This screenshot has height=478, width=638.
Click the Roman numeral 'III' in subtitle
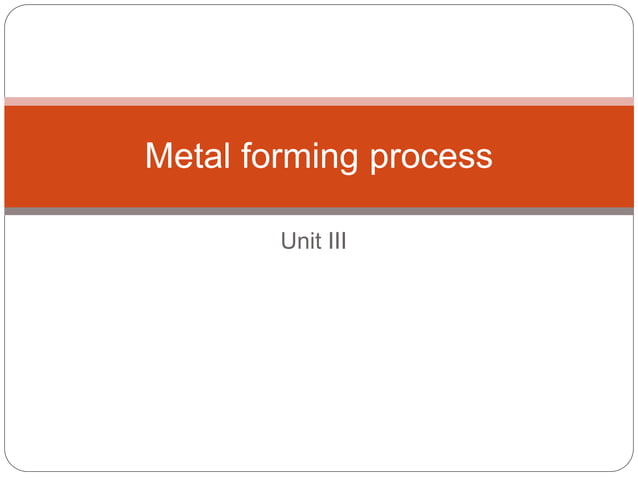click(337, 240)
